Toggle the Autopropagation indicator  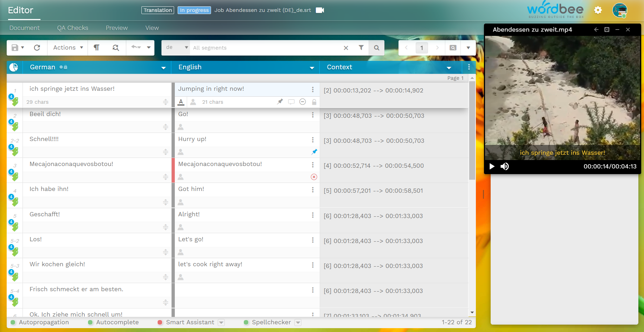[x=13, y=322]
